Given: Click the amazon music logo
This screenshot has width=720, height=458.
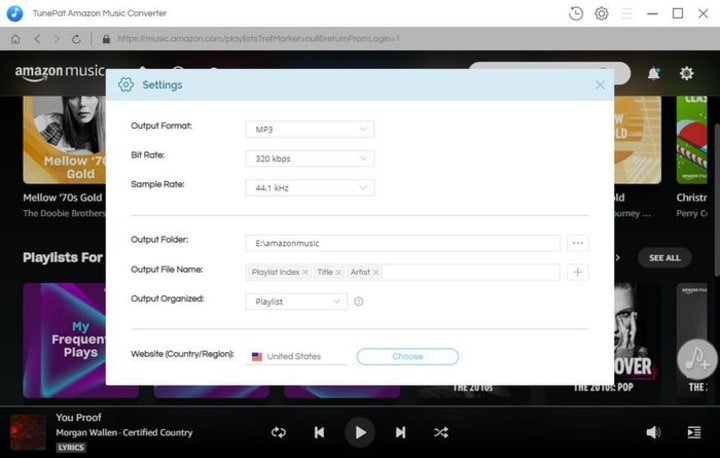Looking at the screenshot, I should coord(60,73).
